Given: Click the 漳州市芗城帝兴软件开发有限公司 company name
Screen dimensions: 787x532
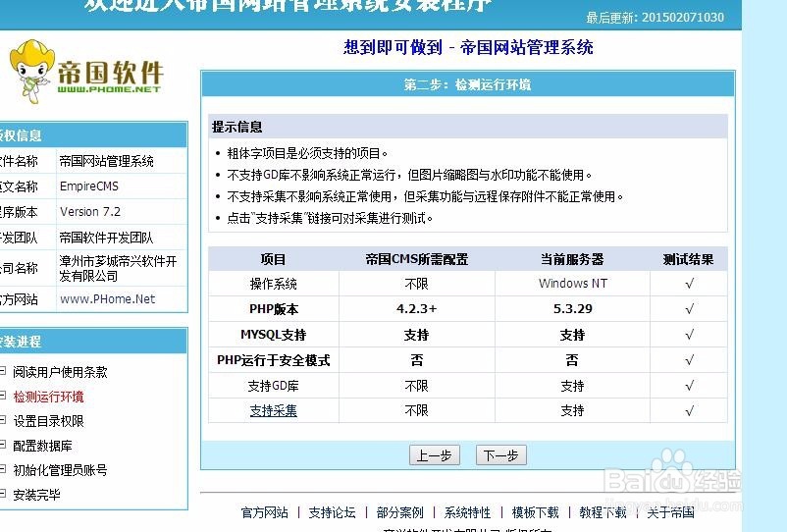Looking at the screenshot, I should tap(118, 269).
